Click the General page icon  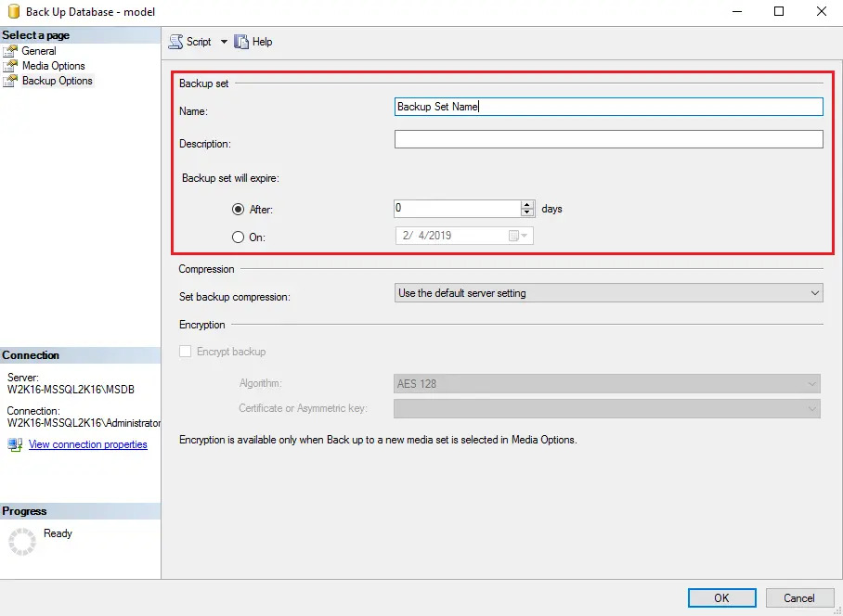11,51
